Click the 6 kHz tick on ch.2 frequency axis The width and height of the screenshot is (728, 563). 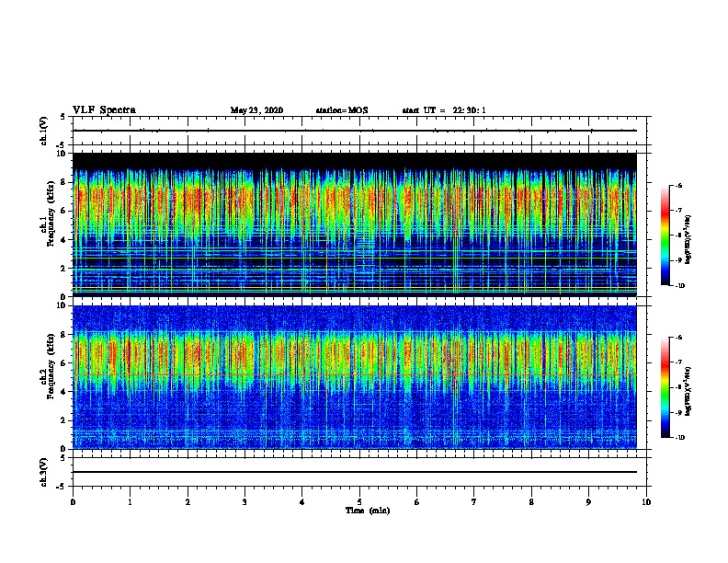[x=63, y=363]
